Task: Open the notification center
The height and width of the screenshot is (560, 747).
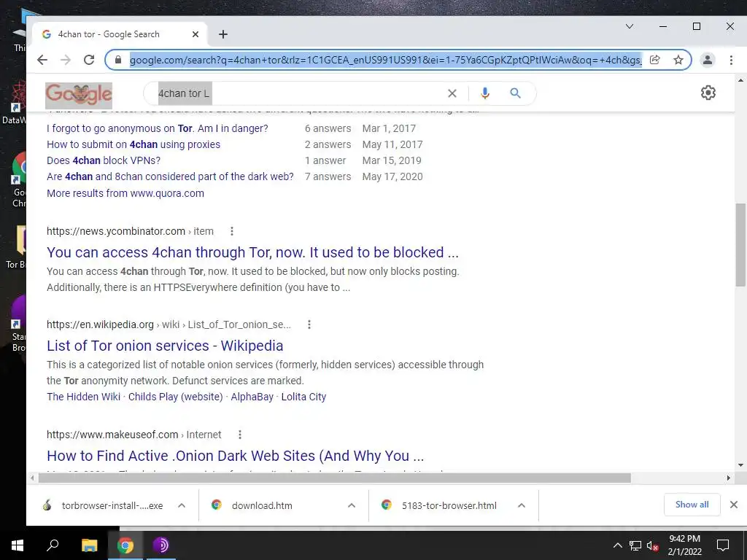Action: (x=723, y=545)
